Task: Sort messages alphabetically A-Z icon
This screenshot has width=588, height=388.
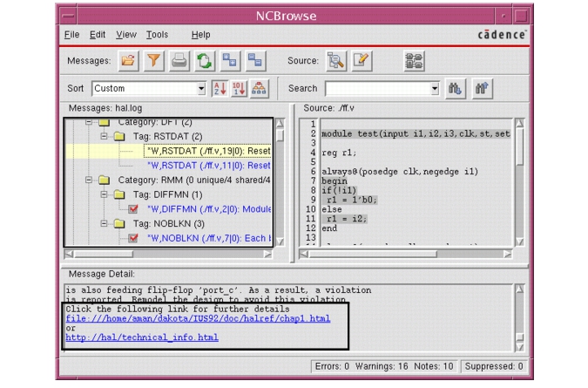Action: pos(220,89)
